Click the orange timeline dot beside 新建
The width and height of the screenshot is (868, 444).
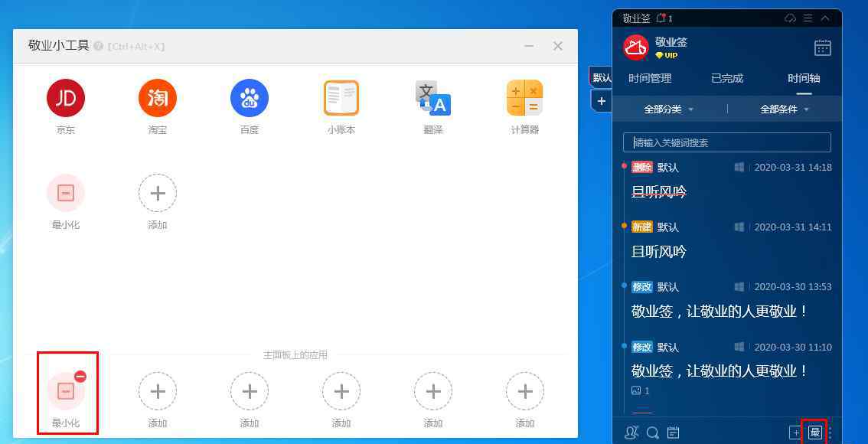click(x=624, y=225)
